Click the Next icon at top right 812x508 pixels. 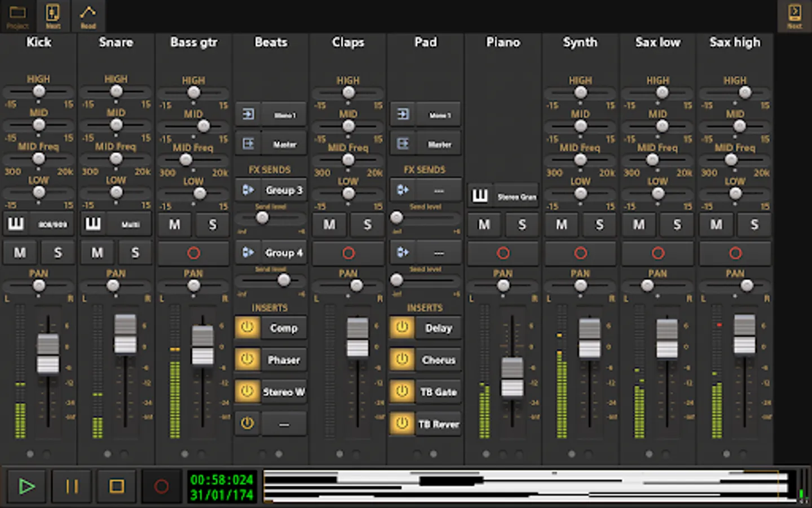pos(794,16)
